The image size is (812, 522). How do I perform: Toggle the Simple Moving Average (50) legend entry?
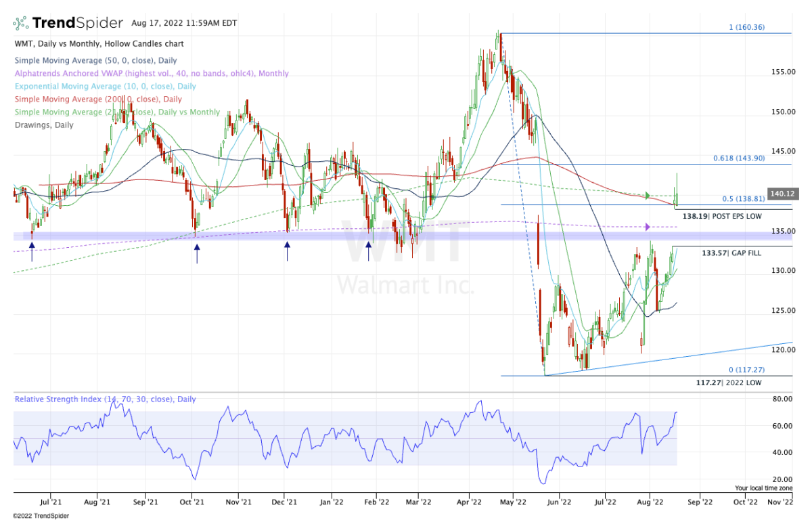tap(95, 60)
